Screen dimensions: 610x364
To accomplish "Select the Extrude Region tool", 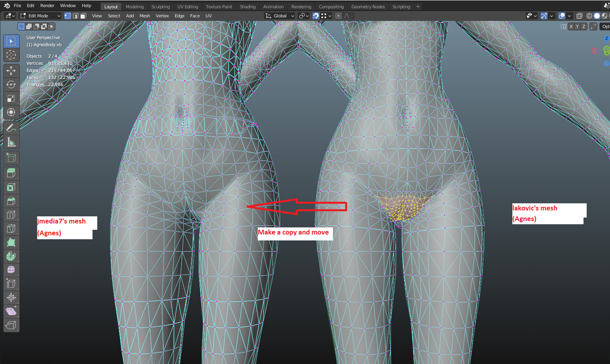I will click(x=11, y=173).
